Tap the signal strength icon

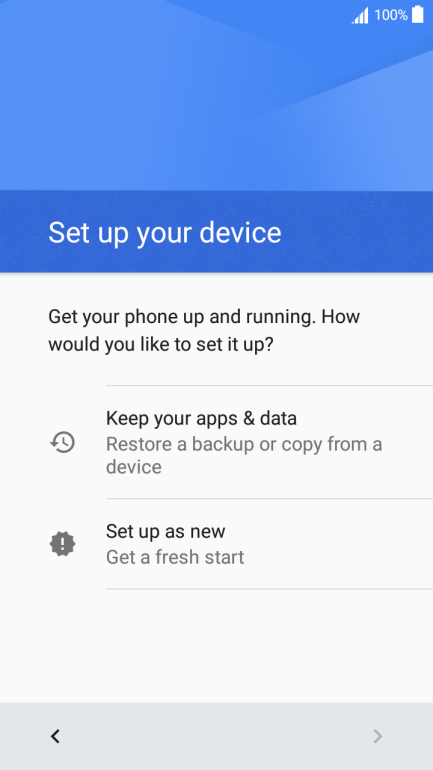pos(360,16)
